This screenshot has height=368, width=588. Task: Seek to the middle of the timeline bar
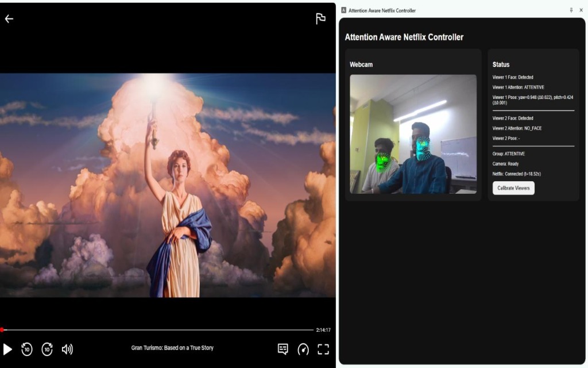[x=157, y=329]
